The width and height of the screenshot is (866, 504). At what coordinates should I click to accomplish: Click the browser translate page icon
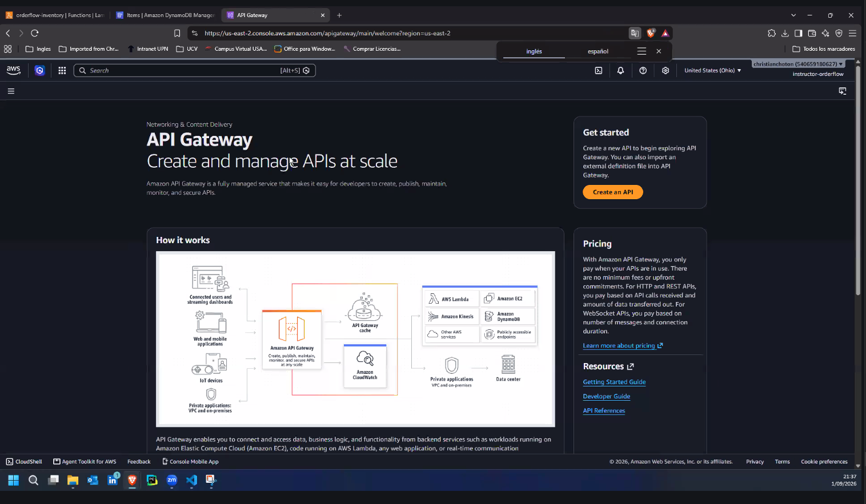(635, 33)
